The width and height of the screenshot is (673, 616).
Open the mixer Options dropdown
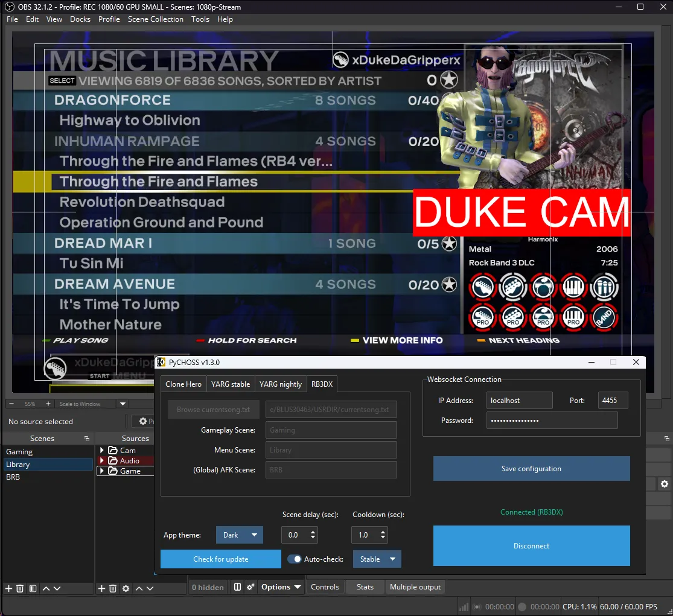tap(281, 587)
